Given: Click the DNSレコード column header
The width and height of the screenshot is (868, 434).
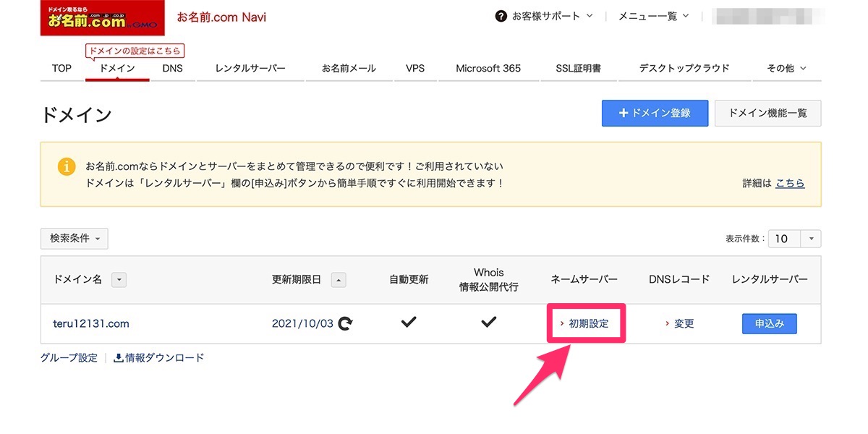Looking at the screenshot, I should tap(679, 279).
